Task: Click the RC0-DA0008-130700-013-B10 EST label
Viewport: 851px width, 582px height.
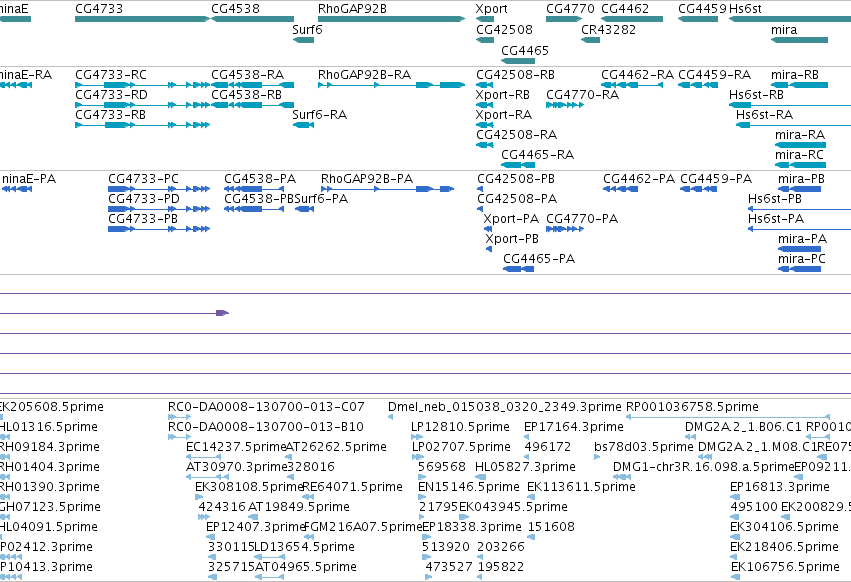Action: [x=265, y=427]
